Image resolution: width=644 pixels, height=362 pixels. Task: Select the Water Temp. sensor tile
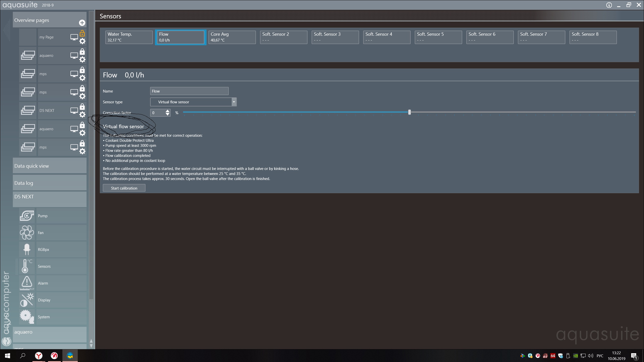tap(129, 37)
